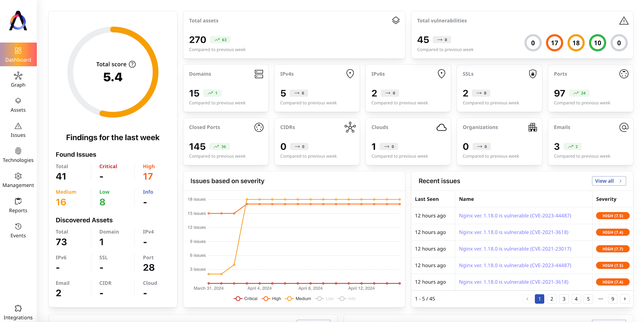Click the CIDRs network icon
Viewport: 644px width, 322px height.
[350, 127]
